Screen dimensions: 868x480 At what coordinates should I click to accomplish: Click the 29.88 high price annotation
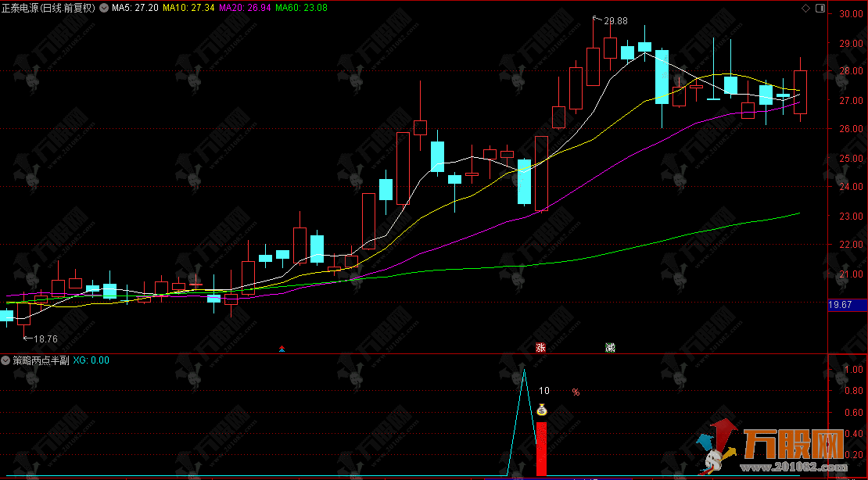coord(616,21)
